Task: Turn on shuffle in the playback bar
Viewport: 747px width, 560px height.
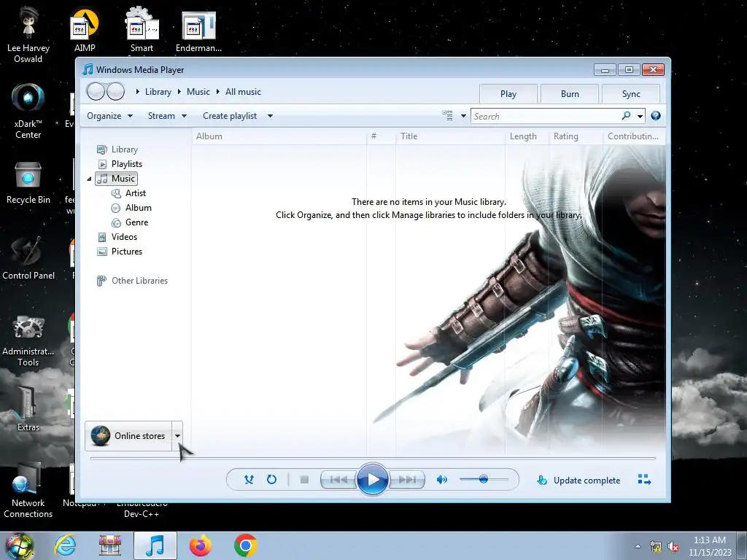Action: 249,480
